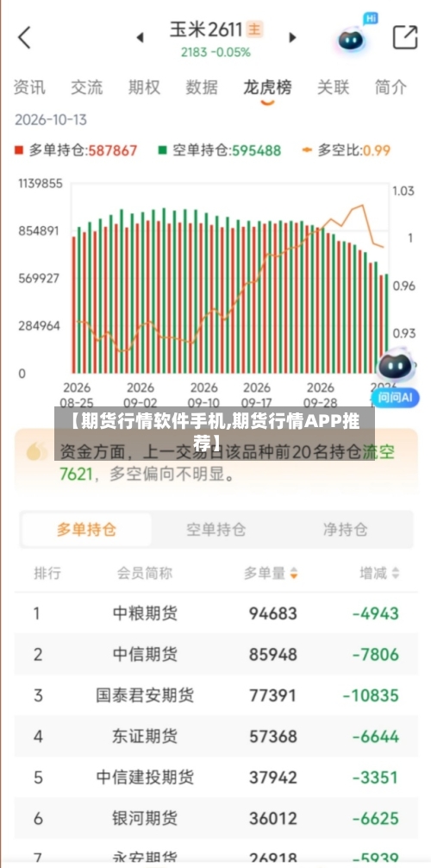Toggle 空单持仓 green legend series
This screenshot has height=868, width=431.
tap(220, 150)
